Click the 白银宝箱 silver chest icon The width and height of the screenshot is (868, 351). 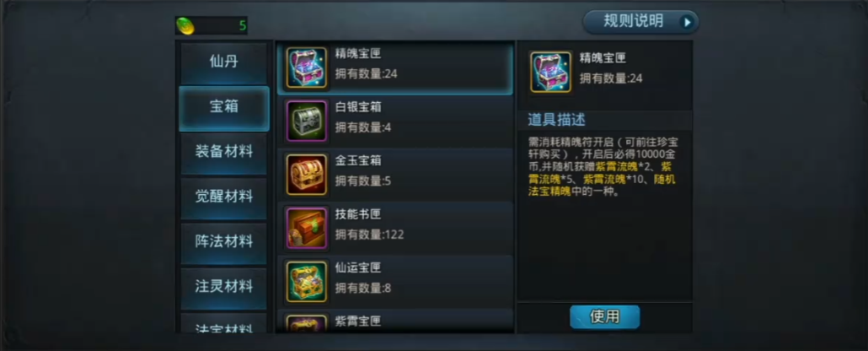[307, 121]
